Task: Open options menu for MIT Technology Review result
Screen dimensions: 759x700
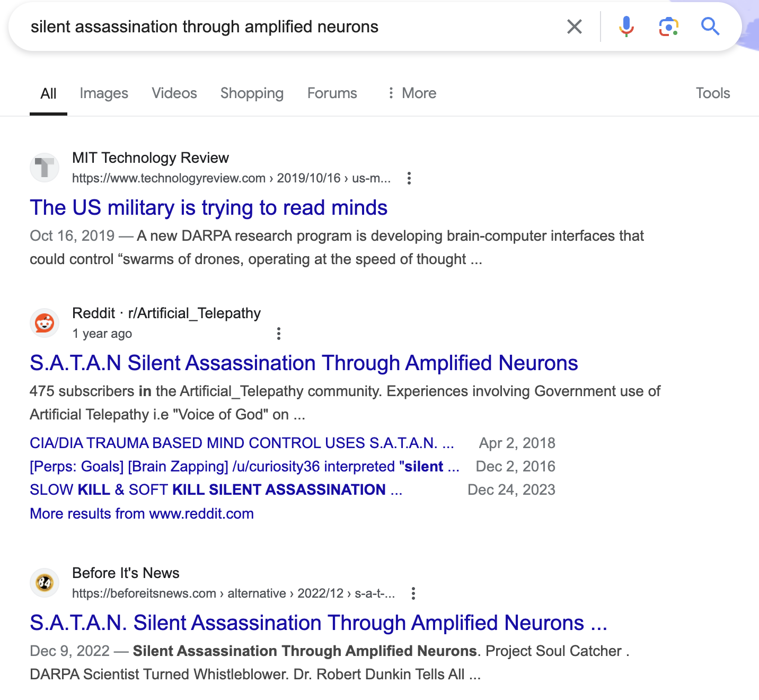Action: tap(409, 178)
